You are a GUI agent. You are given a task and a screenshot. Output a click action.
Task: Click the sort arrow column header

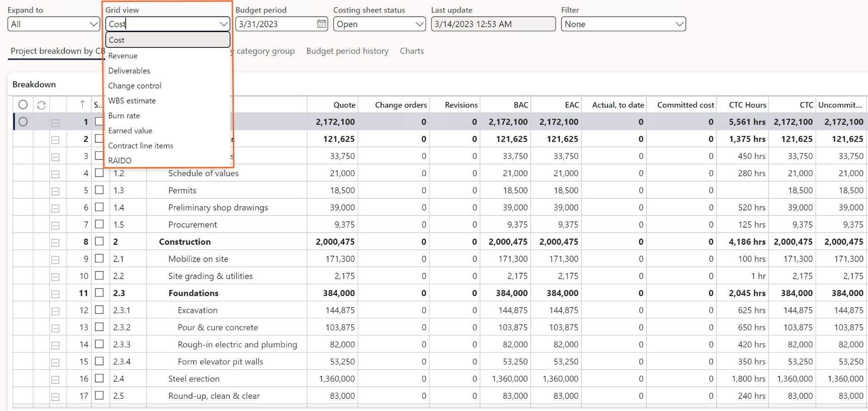click(82, 105)
